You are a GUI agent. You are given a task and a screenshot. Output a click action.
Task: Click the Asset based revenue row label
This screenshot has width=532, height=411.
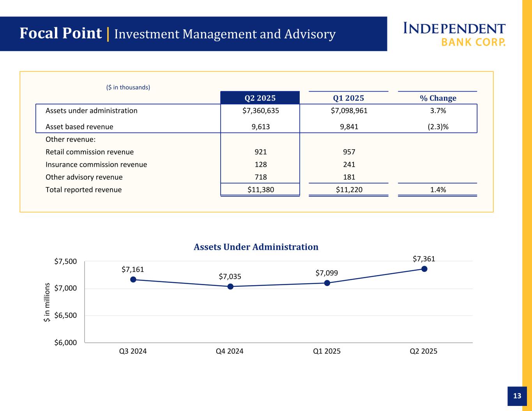point(80,127)
